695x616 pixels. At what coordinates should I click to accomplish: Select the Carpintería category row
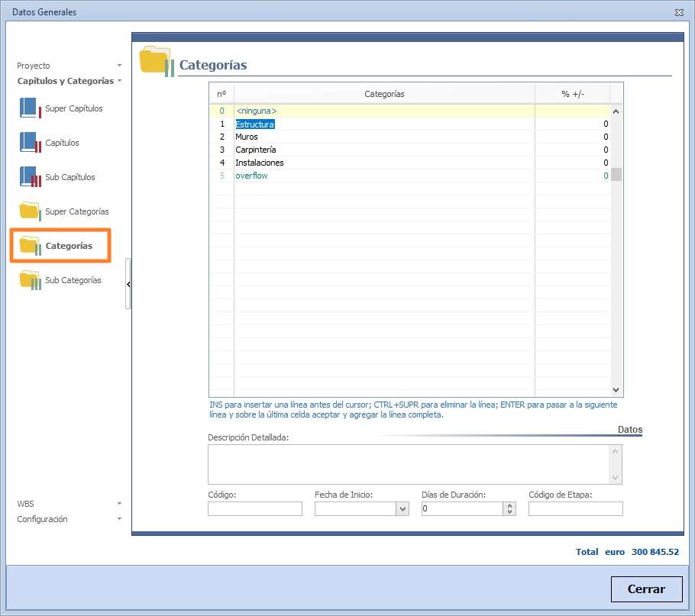[x=410, y=150]
